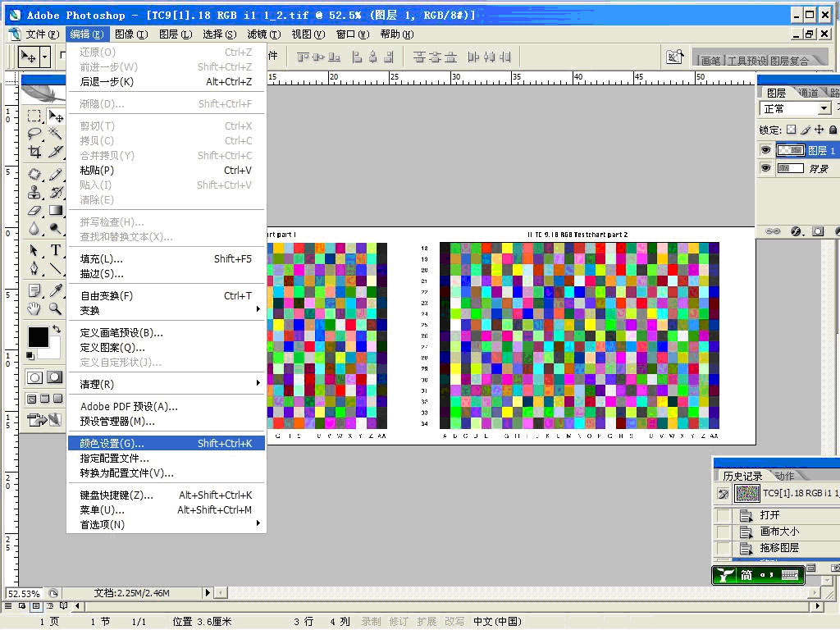Select the Brush tool

coord(55,174)
